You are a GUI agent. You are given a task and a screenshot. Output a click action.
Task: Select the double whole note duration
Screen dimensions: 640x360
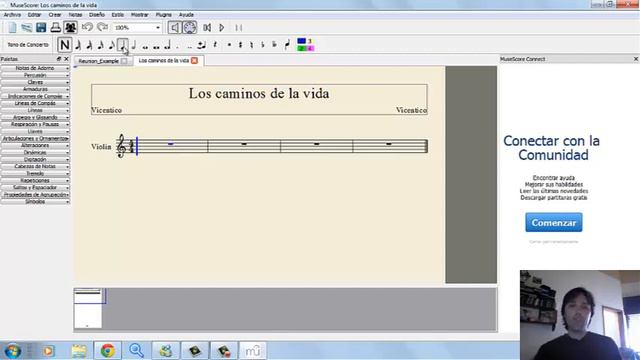click(x=156, y=46)
